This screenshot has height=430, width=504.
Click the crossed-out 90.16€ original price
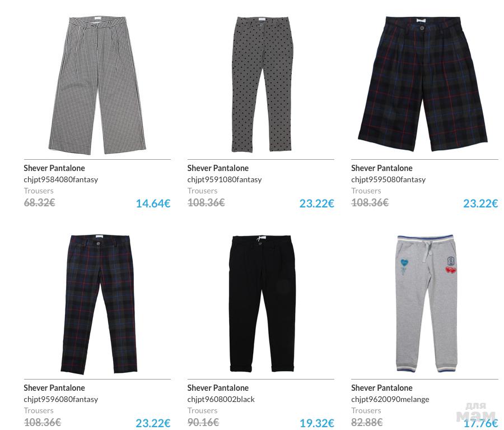[203, 422]
